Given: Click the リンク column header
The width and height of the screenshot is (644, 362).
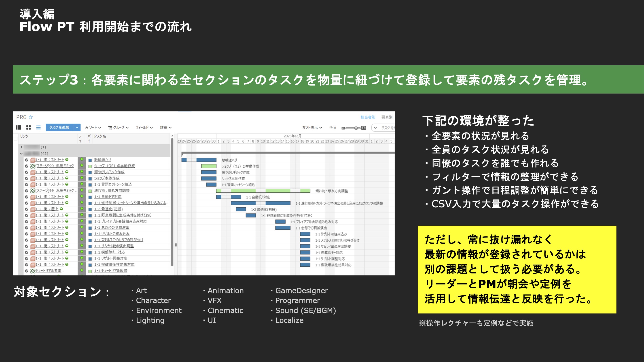Looking at the screenshot, I should click(x=24, y=136).
